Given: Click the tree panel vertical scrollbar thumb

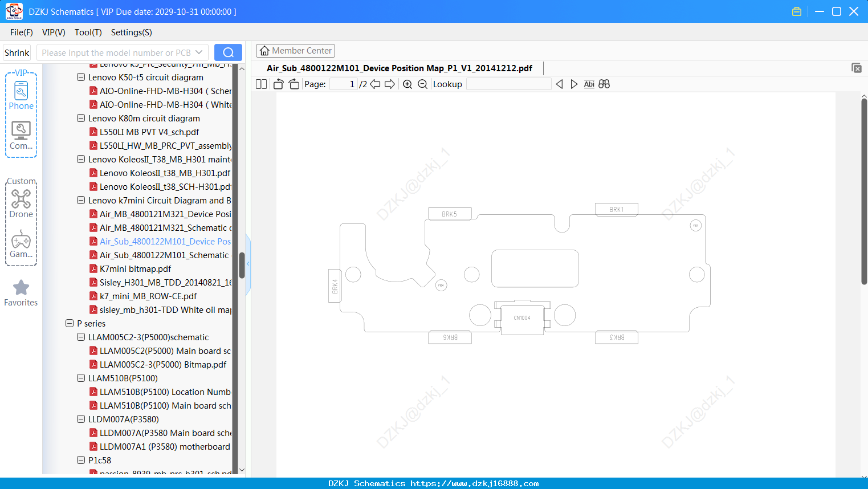Looking at the screenshot, I should [x=242, y=265].
